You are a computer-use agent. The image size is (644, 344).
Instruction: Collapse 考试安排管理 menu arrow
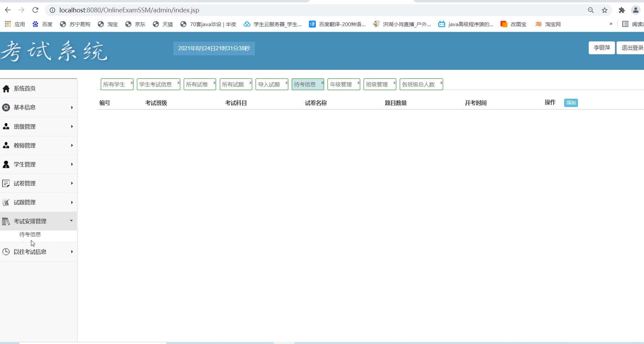click(x=72, y=221)
